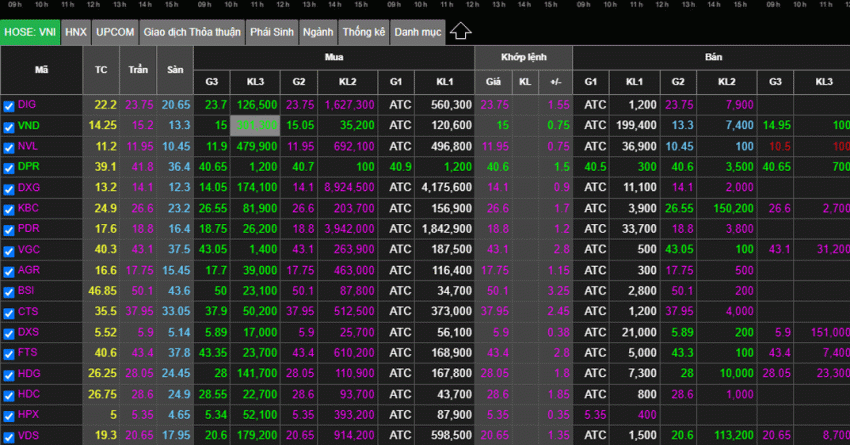Image resolution: width=850 pixels, height=445 pixels.
Task: Open the BSI stock symbol
Action: (26, 291)
